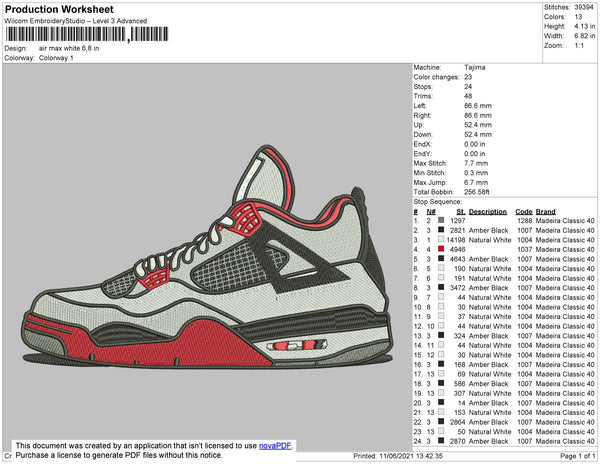
Task: Select the Total Bobbin value '256.58ft'
Action: pyautogui.click(x=477, y=192)
